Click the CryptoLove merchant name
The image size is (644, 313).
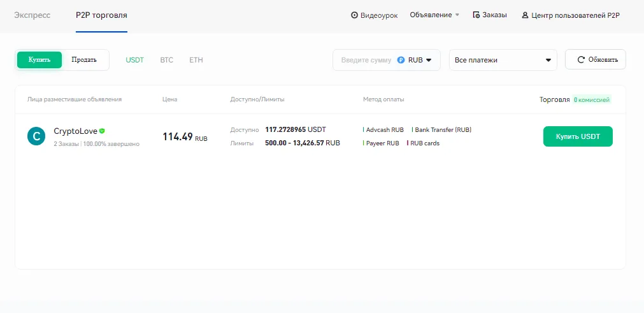coord(76,131)
